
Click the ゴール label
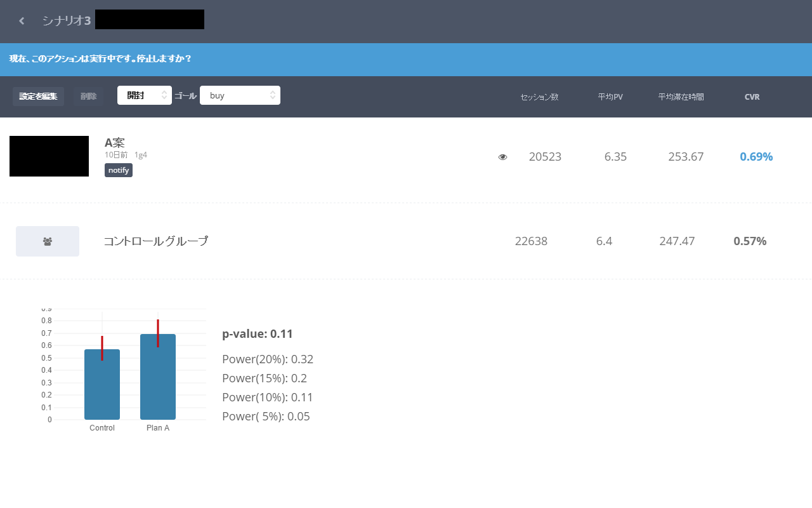(x=185, y=95)
